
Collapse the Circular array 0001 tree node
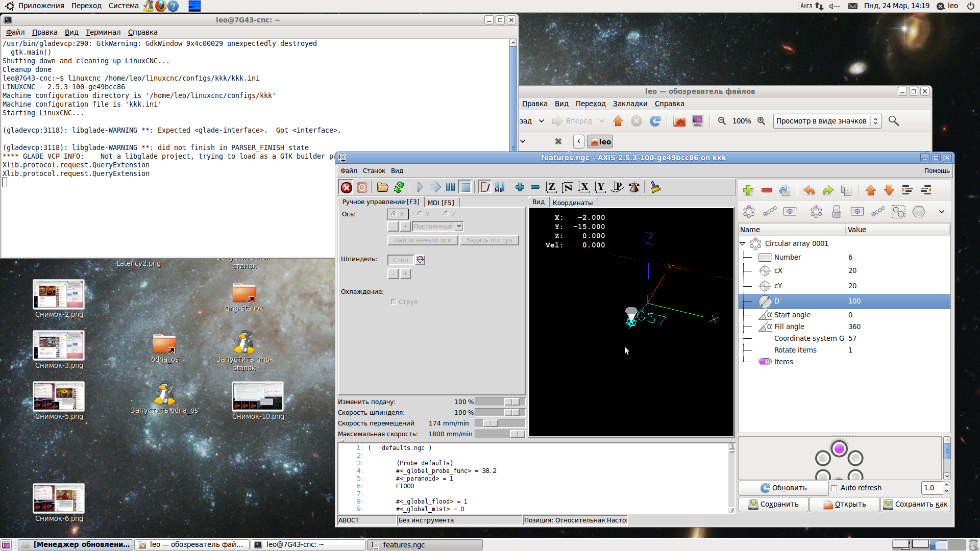[x=743, y=244]
